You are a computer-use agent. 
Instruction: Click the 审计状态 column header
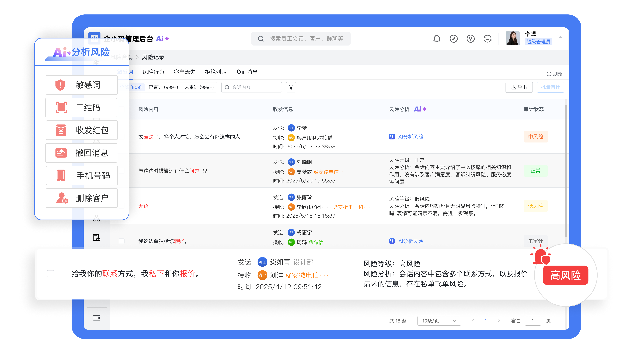point(534,109)
